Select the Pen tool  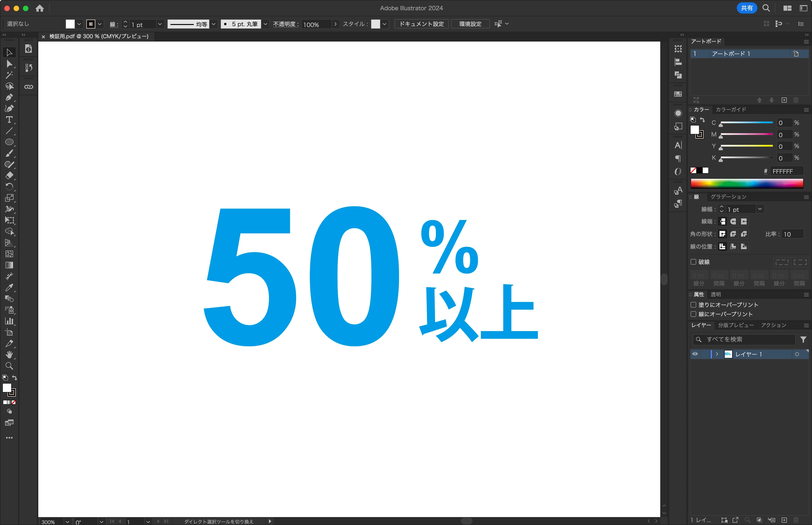(x=9, y=98)
